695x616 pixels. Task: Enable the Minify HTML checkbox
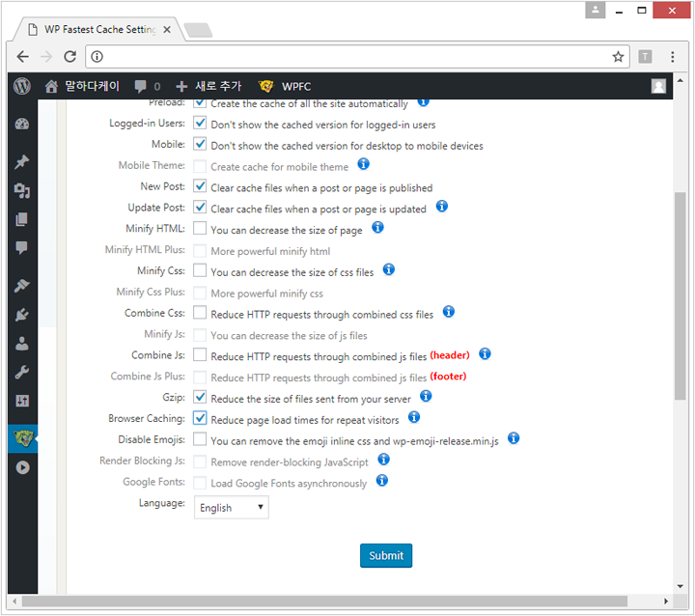tap(200, 229)
